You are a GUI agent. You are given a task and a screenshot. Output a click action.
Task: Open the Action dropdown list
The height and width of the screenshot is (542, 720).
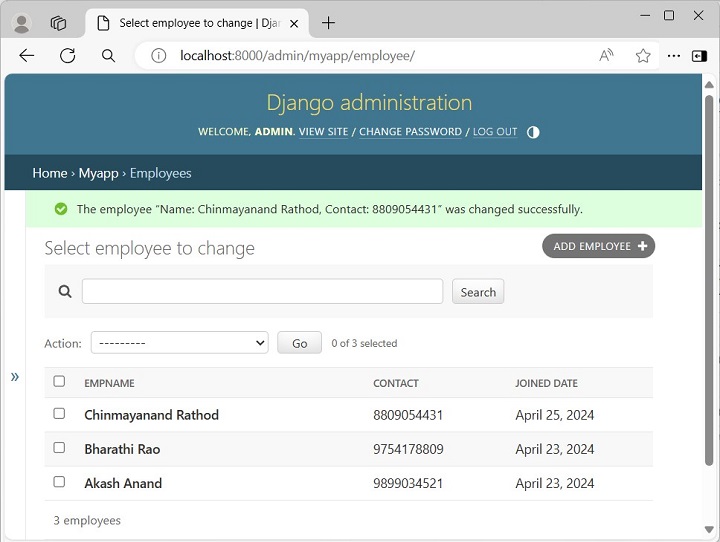pos(179,343)
